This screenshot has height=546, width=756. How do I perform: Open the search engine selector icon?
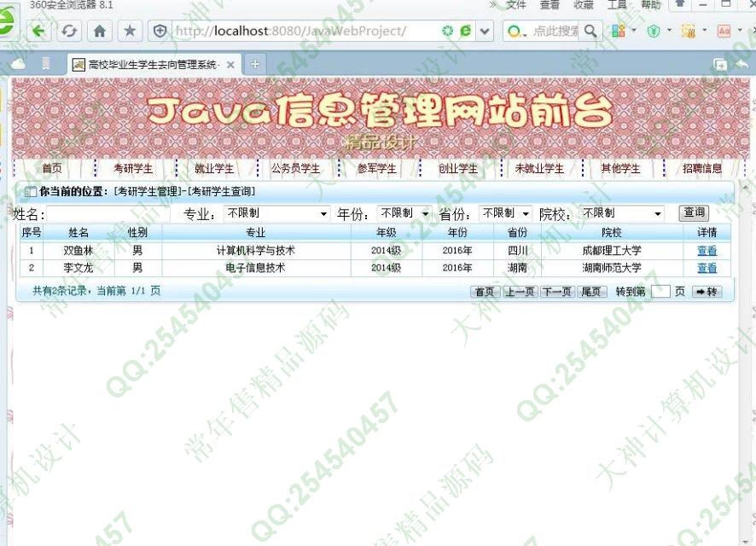coord(515,32)
